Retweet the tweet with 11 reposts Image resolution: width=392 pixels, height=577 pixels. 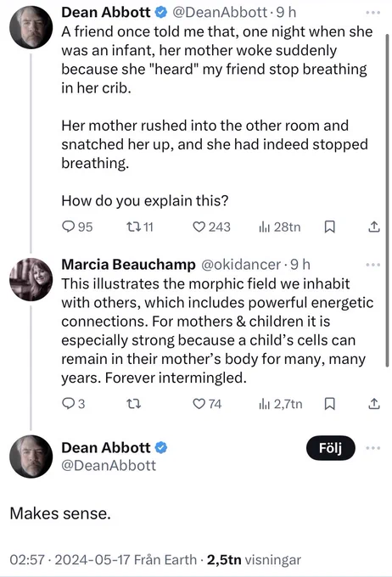(139, 227)
